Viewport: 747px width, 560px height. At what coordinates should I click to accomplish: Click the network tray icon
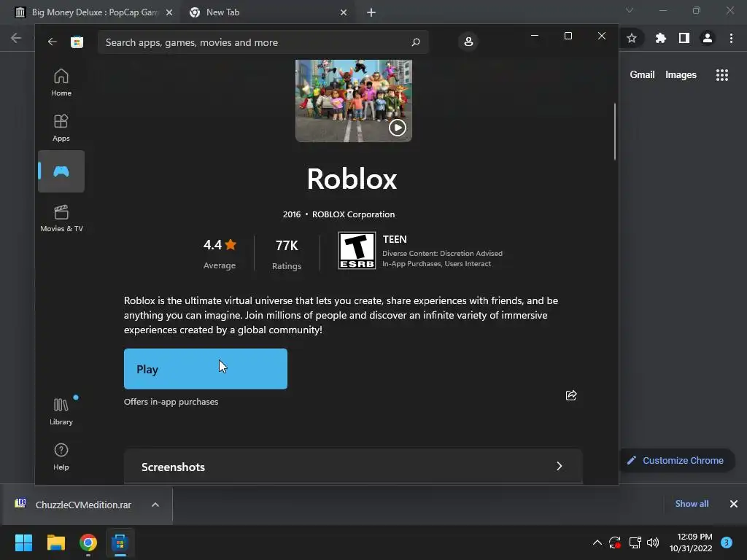point(635,542)
